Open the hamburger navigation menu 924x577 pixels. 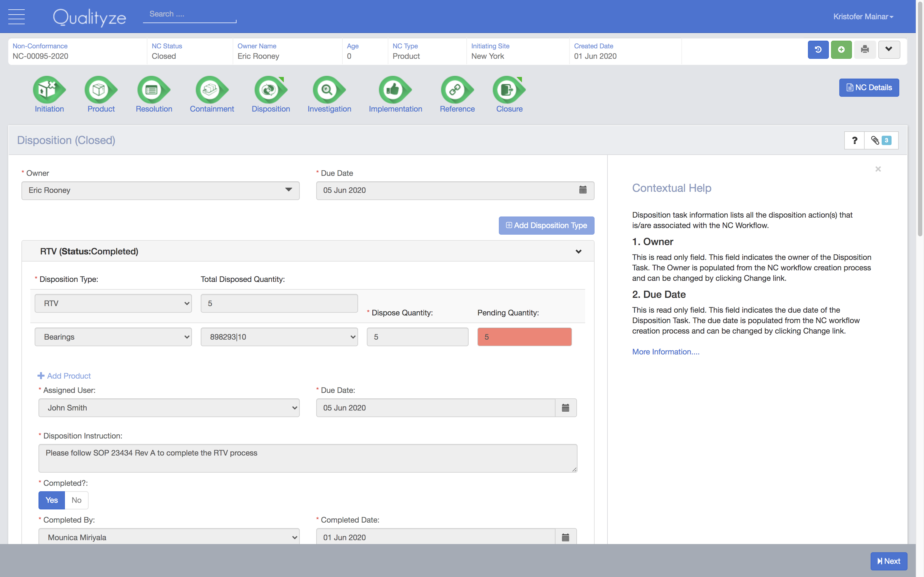16,16
